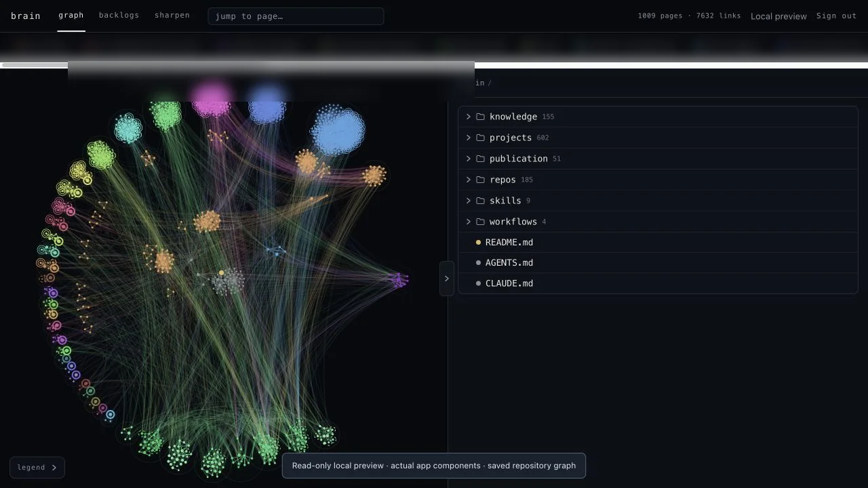Image resolution: width=868 pixels, height=488 pixels.
Task: Click the Local preview label
Action: coord(778,16)
